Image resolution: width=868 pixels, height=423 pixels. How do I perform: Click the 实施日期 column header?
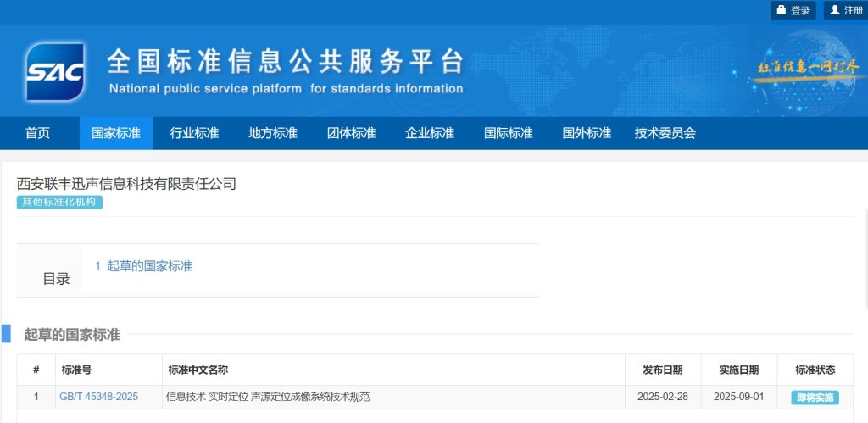coord(739,370)
